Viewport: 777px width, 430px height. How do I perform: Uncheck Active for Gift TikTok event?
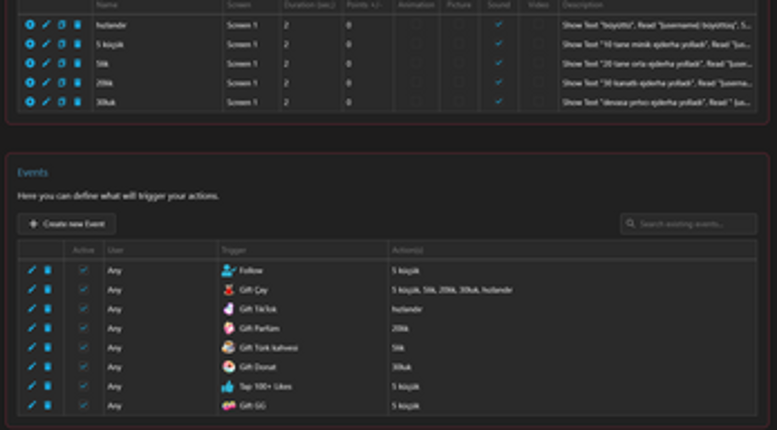[x=83, y=309]
